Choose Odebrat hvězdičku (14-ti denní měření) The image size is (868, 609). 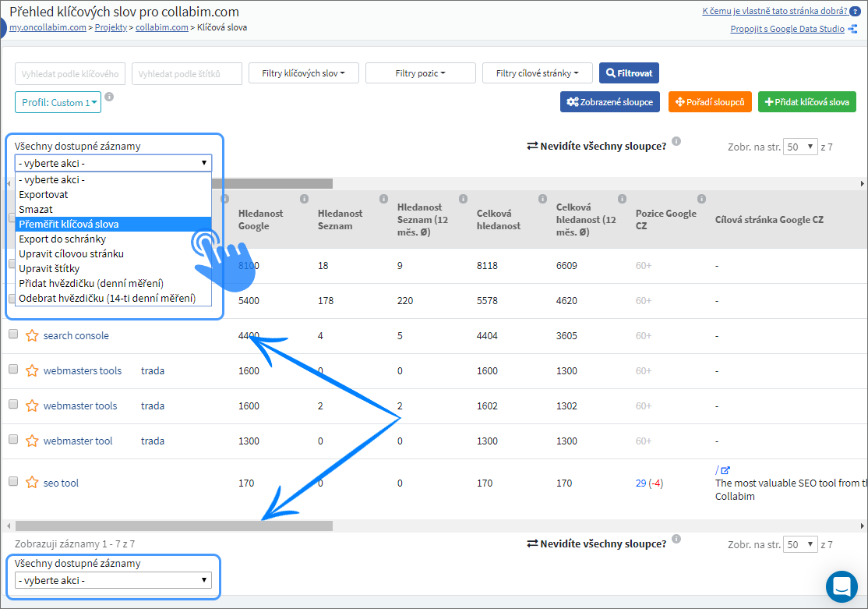pyautogui.click(x=114, y=298)
